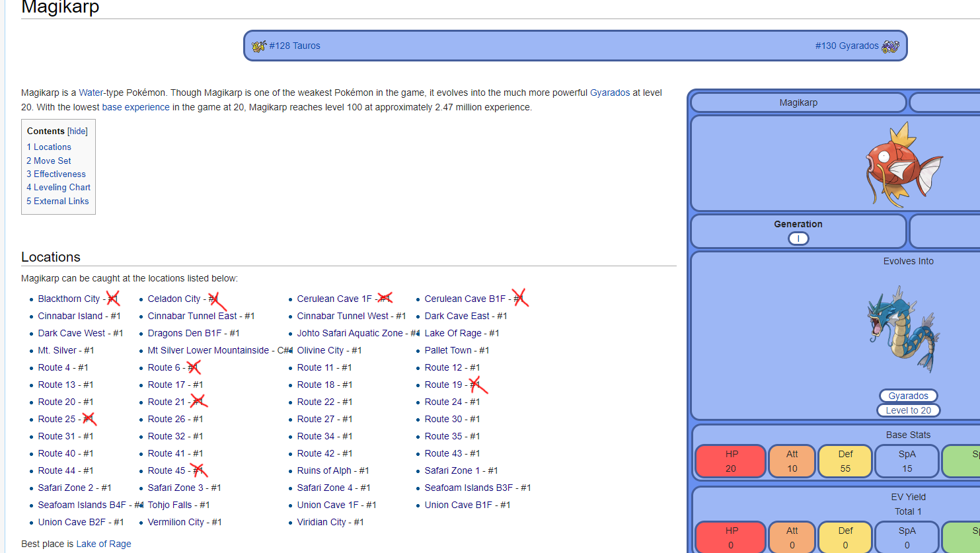The image size is (980, 553).
Task: Click the Generation I badge
Action: (x=798, y=239)
